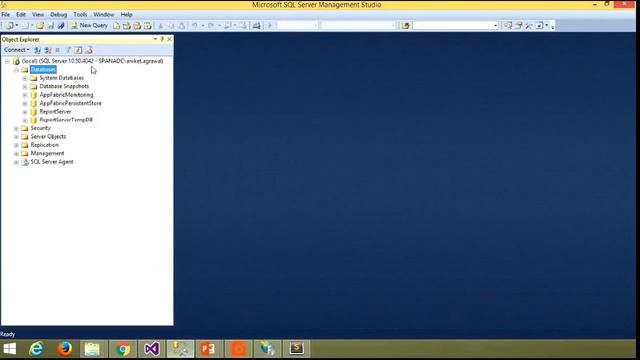Click the New Query toolbar button
Viewport: 640px width, 360px height.
tap(89, 25)
